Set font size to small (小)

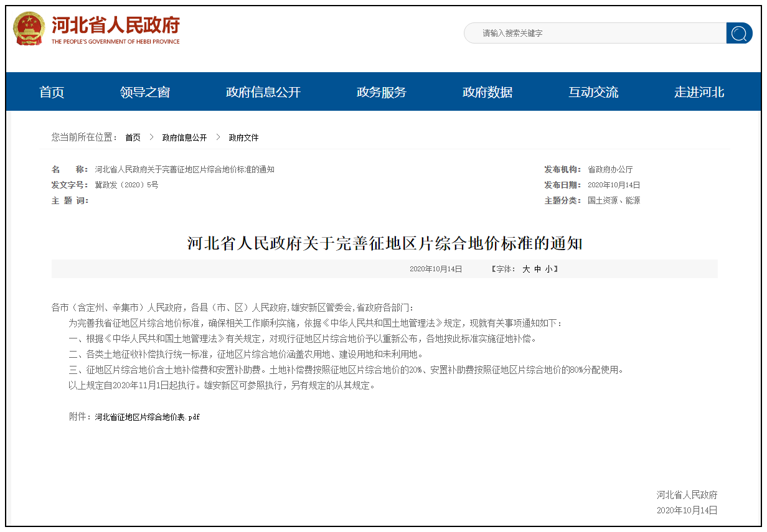coord(548,269)
